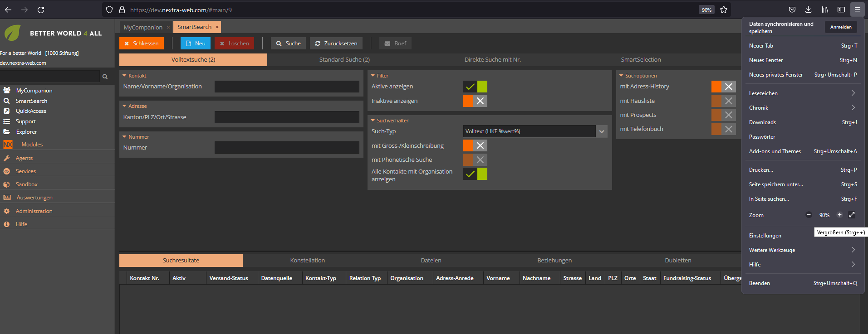Toggle the browser sidebar icon

click(x=841, y=10)
